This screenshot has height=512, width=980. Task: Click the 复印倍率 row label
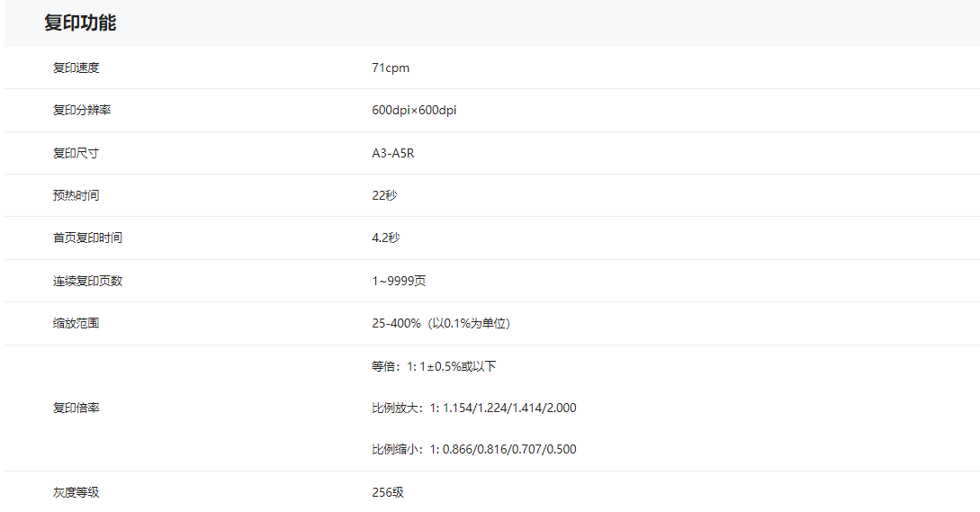(76, 408)
